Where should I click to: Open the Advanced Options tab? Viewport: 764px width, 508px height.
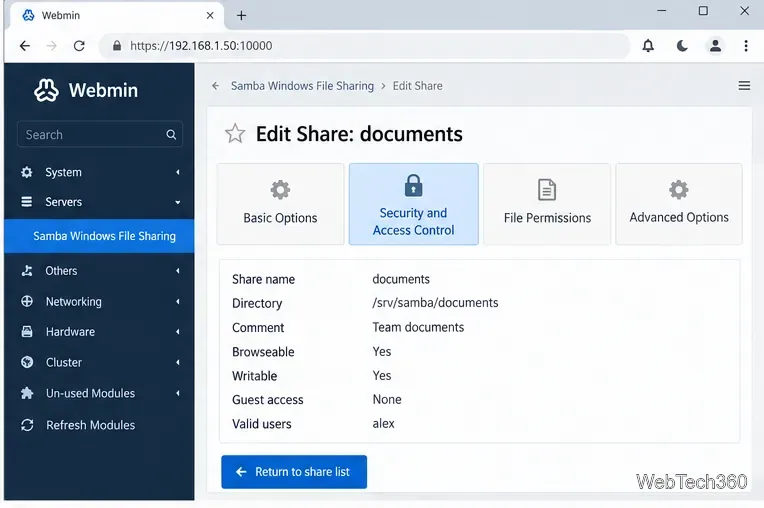(679, 204)
